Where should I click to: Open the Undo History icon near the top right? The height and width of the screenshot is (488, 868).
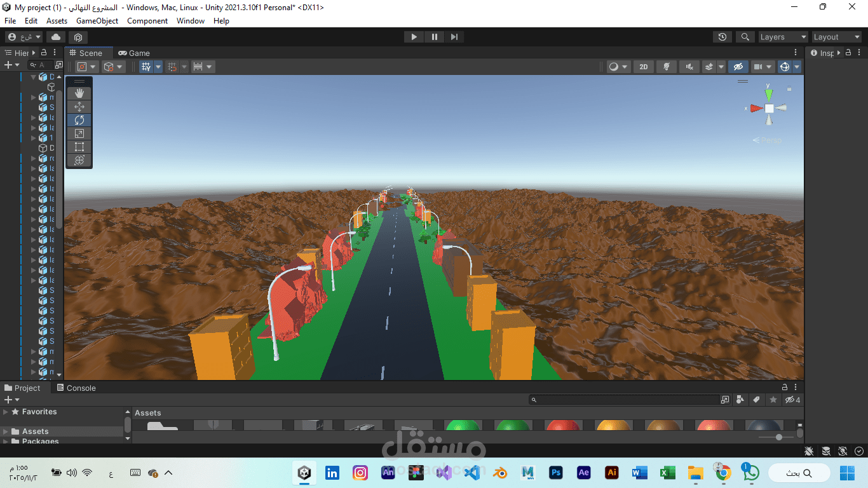[722, 36]
